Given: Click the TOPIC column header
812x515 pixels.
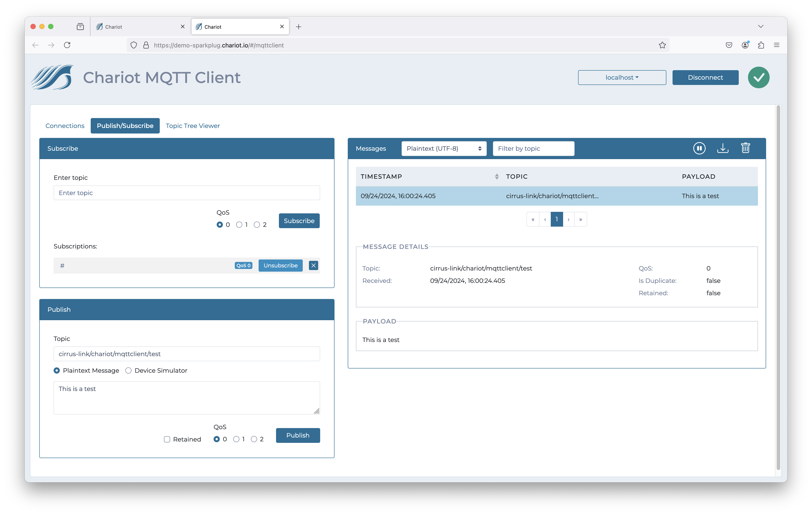Looking at the screenshot, I should pos(517,176).
